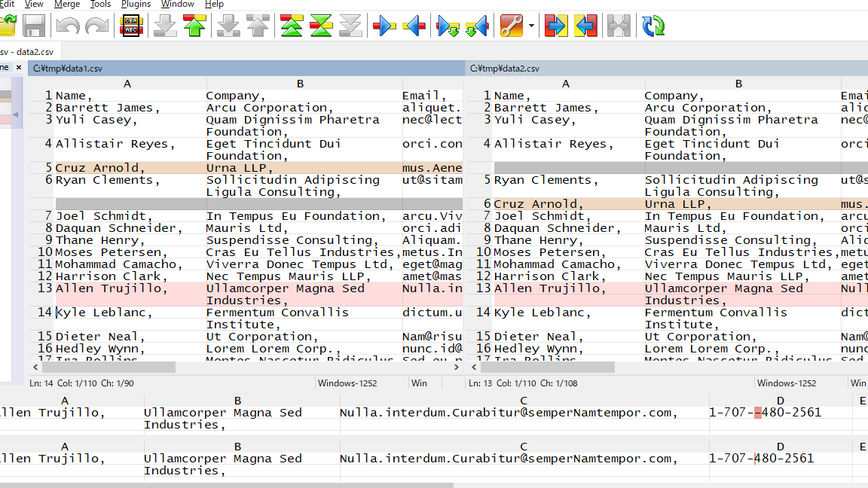Copy difference to right (blue arrow)
This screenshot has height=488, width=868.
pyautogui.click(x=385, y=26)
